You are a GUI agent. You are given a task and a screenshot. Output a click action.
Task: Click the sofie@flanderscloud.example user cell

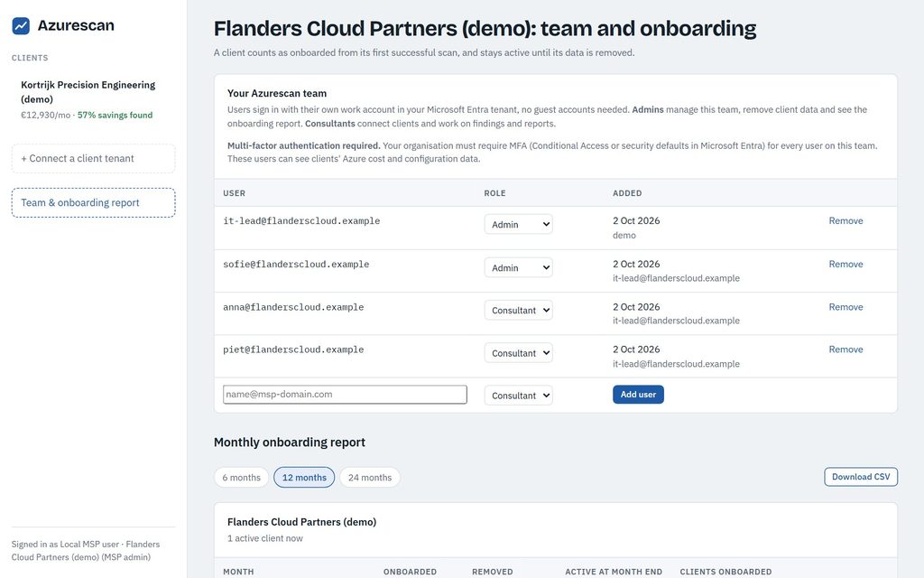296,265
